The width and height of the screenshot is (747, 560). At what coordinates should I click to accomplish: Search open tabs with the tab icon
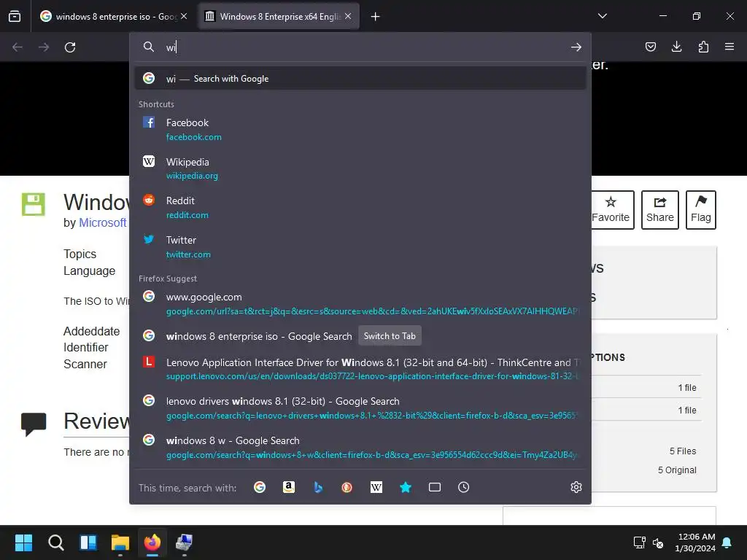pos(435,487)
